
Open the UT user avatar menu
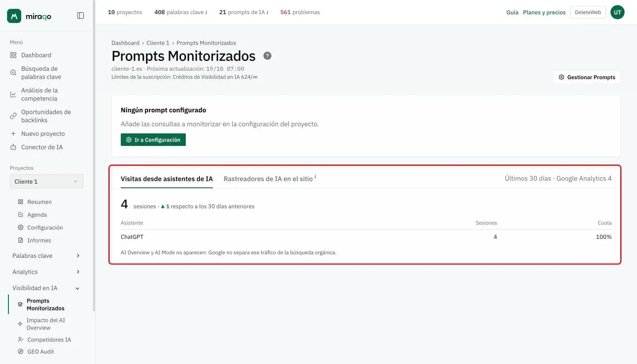618,12
